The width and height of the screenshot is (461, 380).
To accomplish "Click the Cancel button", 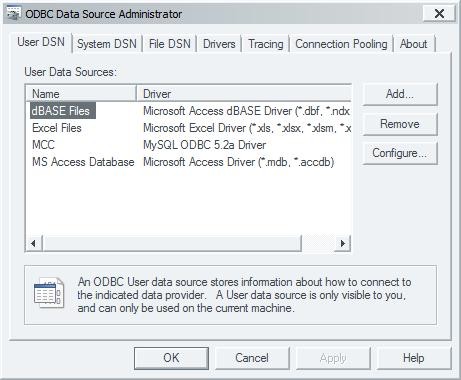I will 252,358.
